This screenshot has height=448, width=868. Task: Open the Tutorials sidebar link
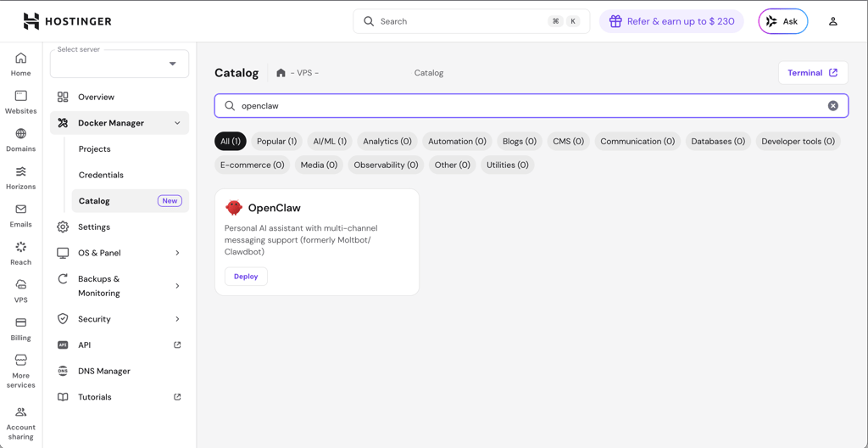tap(119, 397)
